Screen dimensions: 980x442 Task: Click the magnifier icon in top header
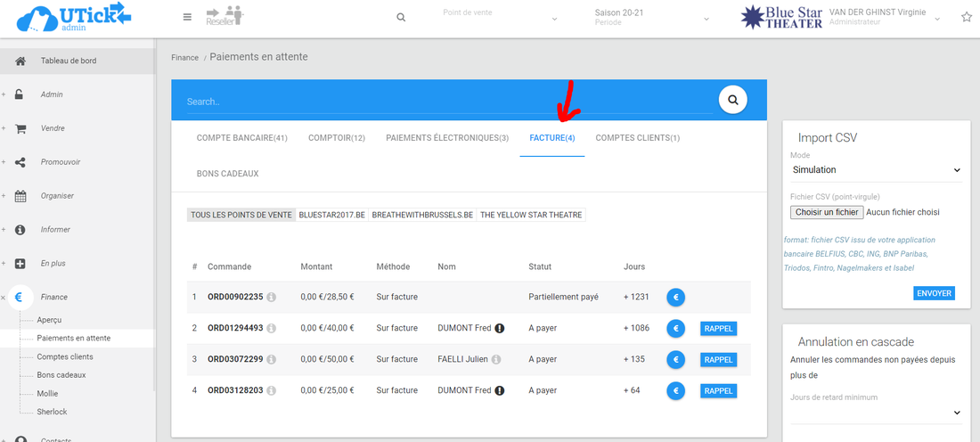pos(401,18)
